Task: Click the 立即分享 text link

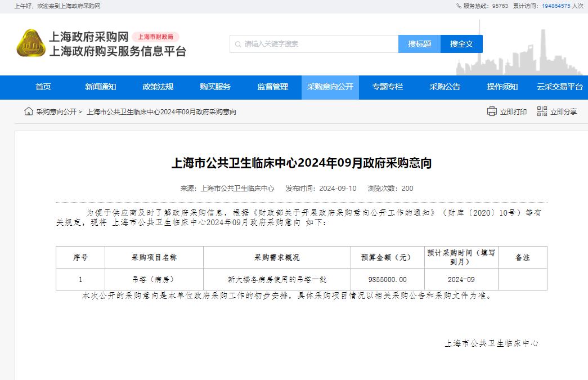Action: pyautogui.click(x=564, y=112)
